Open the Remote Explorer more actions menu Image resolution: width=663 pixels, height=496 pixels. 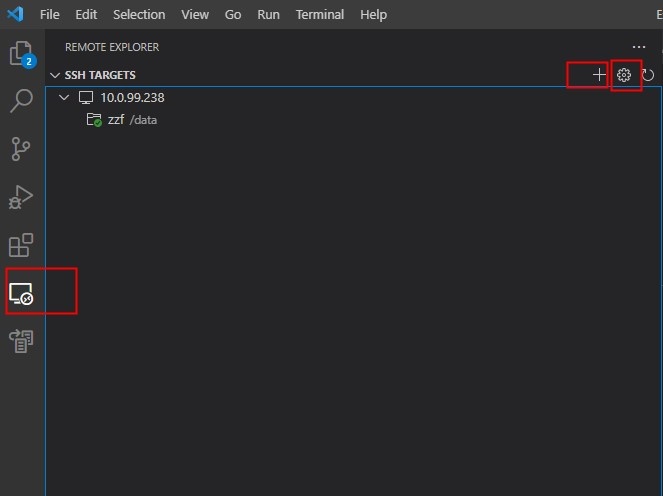tap(639, 47)
